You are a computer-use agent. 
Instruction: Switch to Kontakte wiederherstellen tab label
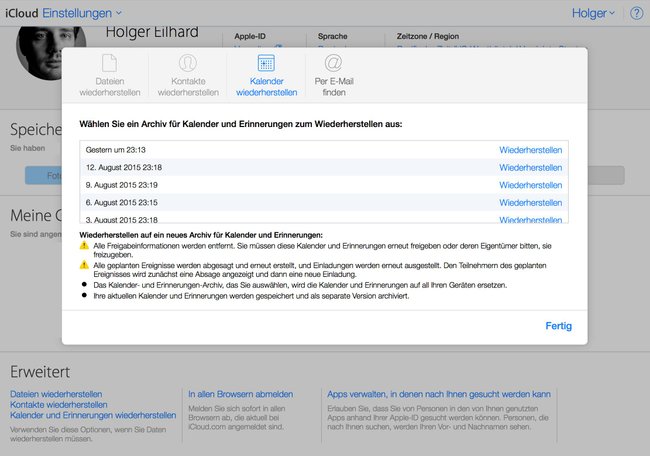pyautogui.click(x=188, y=87)
